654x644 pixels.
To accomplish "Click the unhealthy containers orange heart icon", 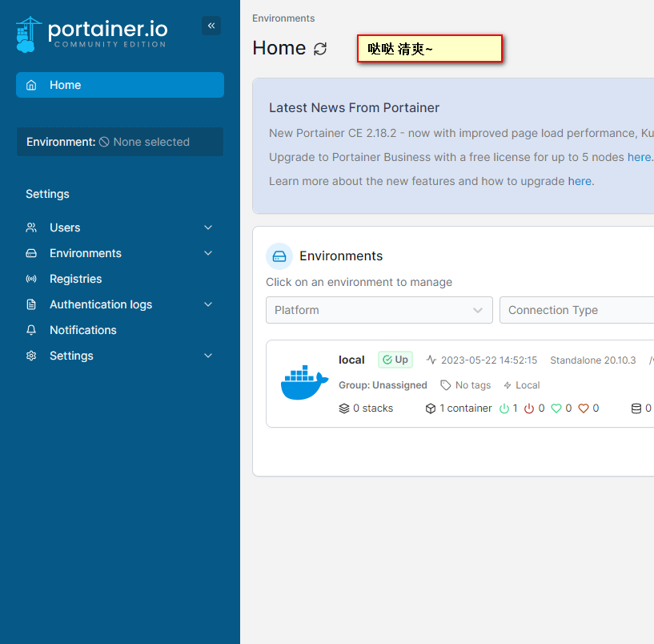I will coord(584,409).
